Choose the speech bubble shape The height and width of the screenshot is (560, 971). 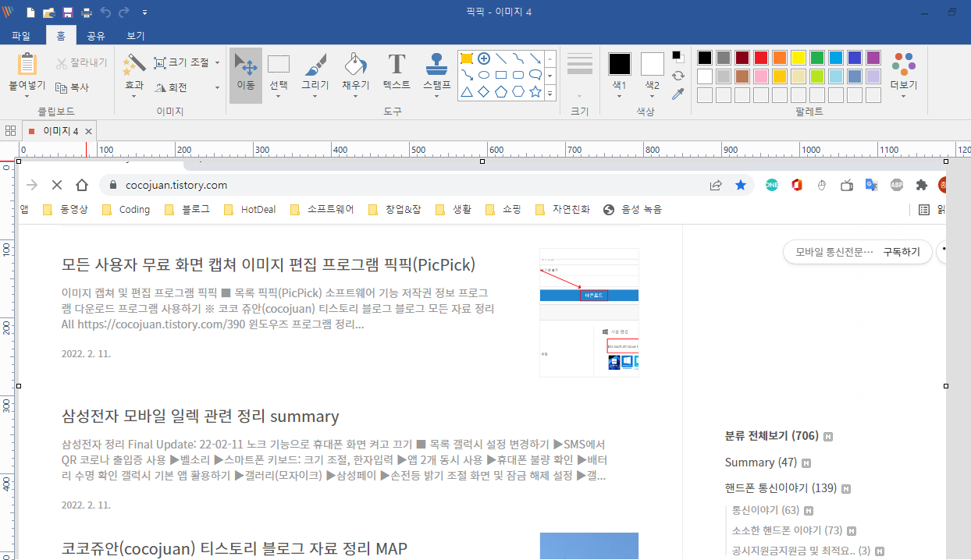535,75
